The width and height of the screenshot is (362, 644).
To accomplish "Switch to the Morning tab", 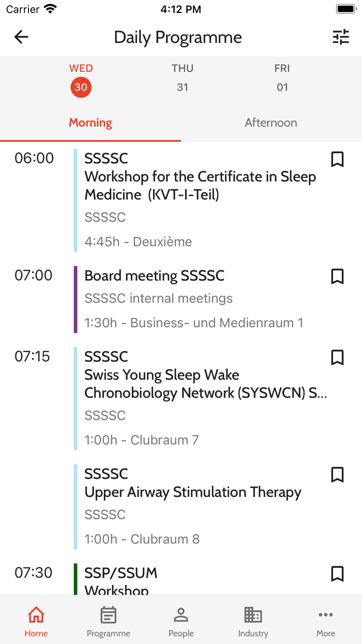I will coord(90,123).
